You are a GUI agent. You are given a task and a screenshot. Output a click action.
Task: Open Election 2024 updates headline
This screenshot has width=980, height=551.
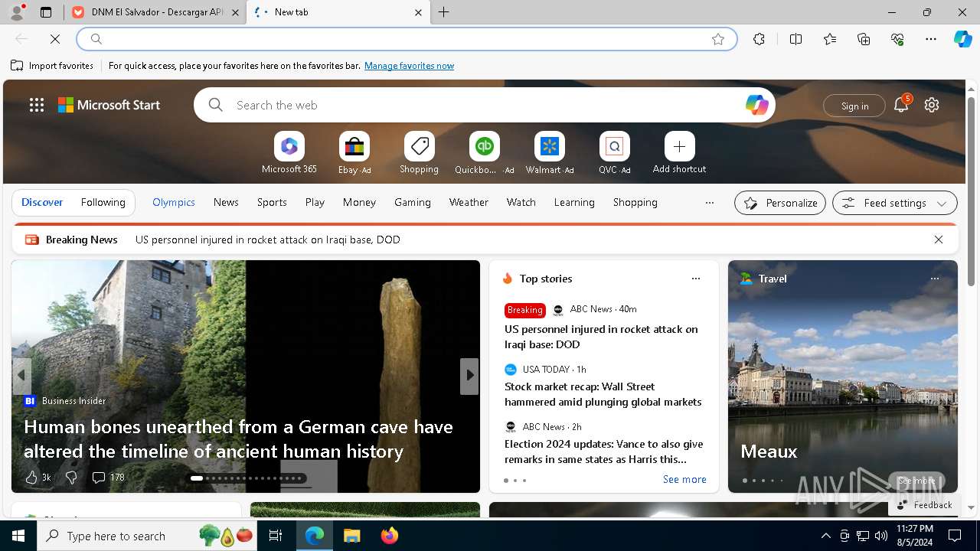tap(603, 452)
